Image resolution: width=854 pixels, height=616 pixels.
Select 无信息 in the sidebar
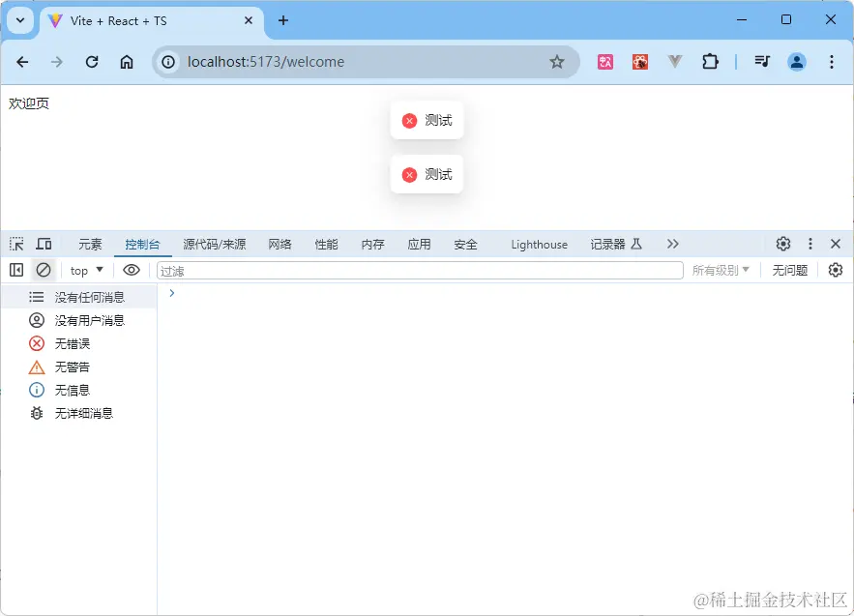pyautogui.click(x=79, y=390)
